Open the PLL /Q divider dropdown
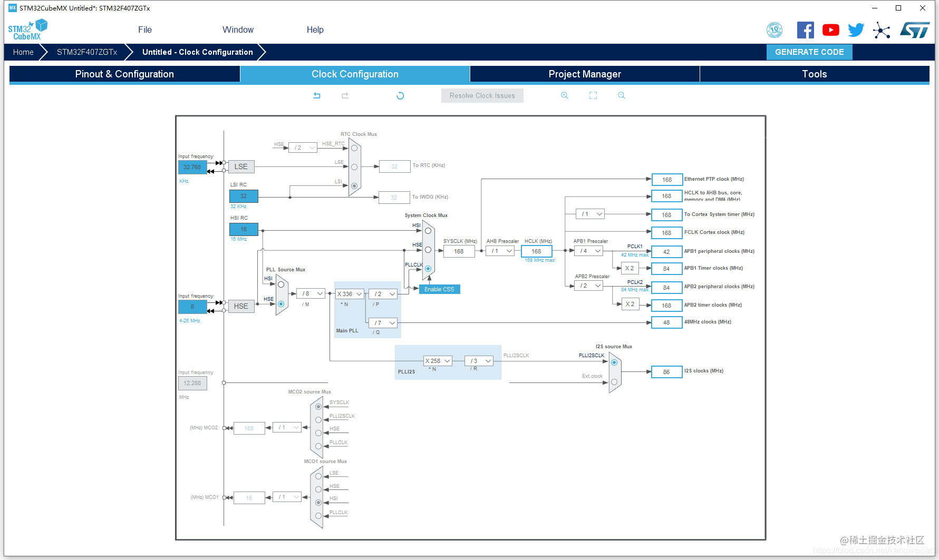 [383, 323]
